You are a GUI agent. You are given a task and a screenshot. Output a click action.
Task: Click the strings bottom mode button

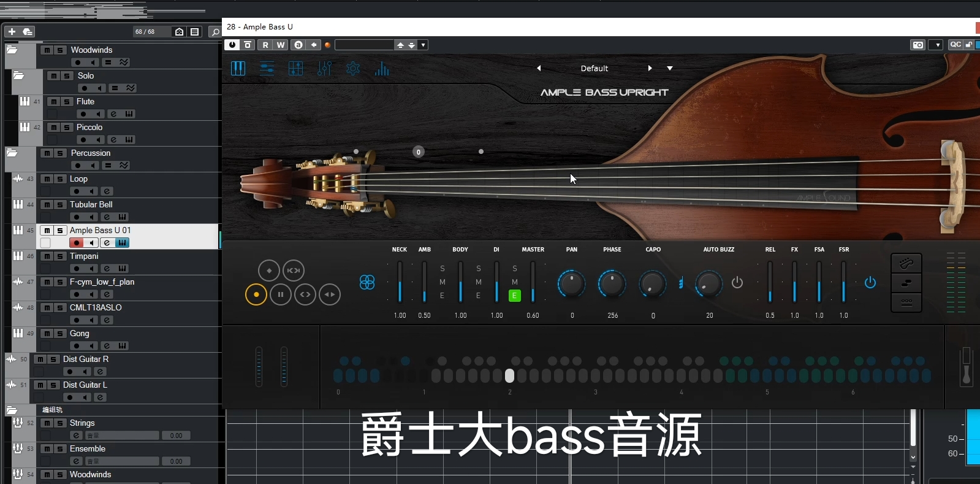(x=906, y=302)
